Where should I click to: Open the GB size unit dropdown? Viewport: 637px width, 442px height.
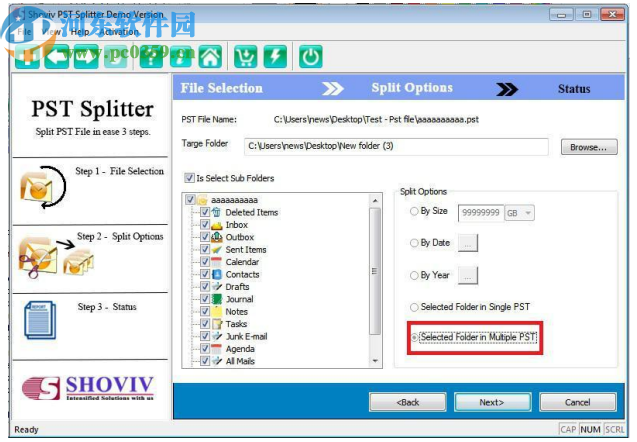tap(519, 213)
